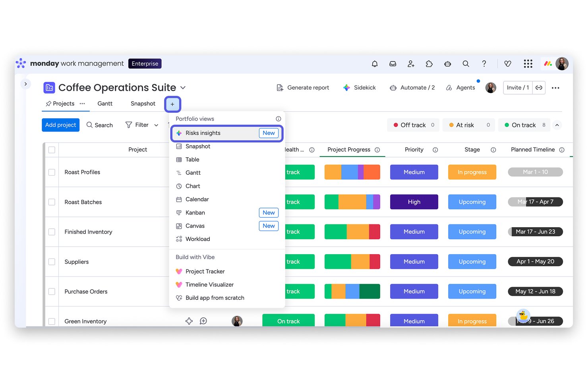Open Priority dropdown Medium for Roast Profiles
This screenshot has width=588, height=392.
coord(414,172)
